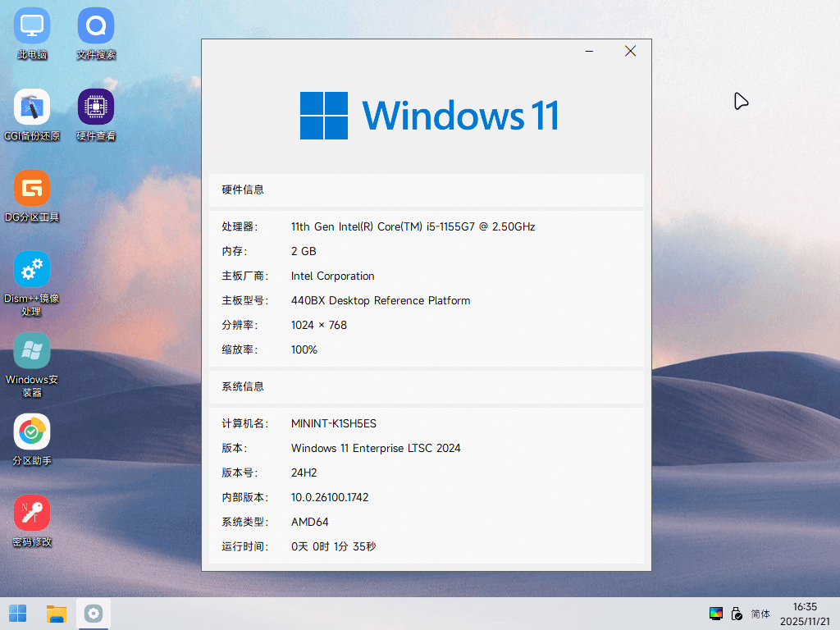This screenshot has width=840, height=630.
Task: Click the USB device tray icon
Action: pyautogui.click(x=737, y=614)
